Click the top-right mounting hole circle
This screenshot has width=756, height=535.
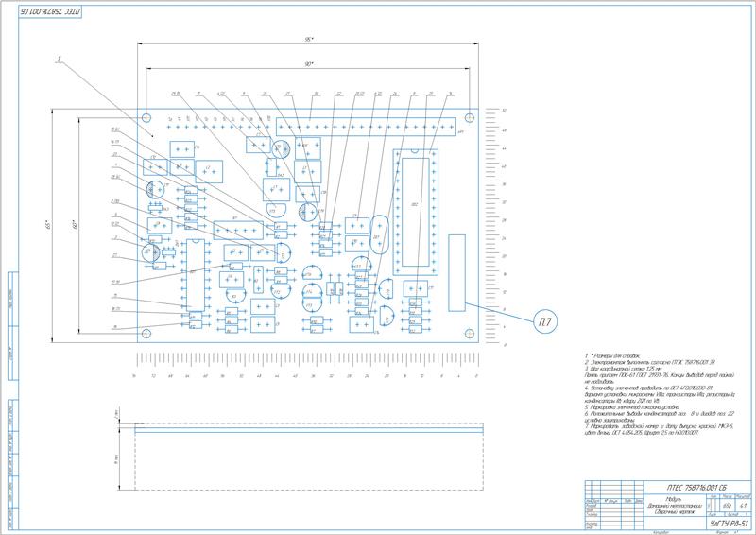469,118
